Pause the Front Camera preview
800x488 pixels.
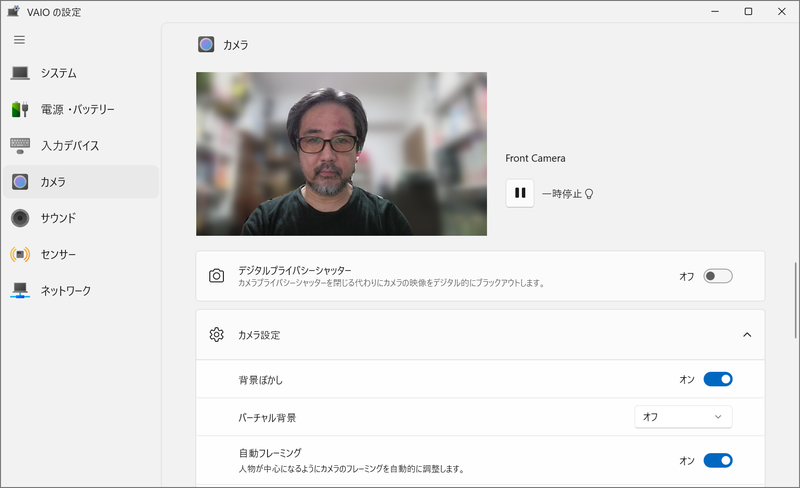tap(520, 193)
